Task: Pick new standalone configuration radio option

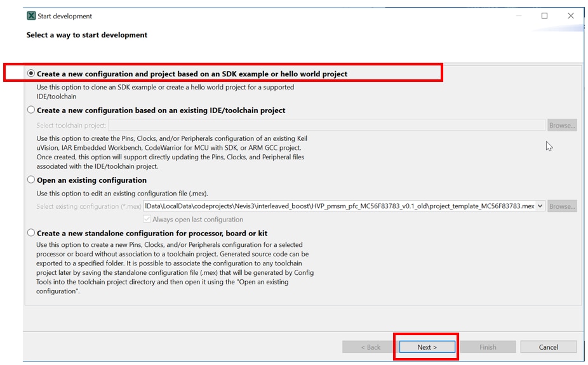Action: [31, 233]
